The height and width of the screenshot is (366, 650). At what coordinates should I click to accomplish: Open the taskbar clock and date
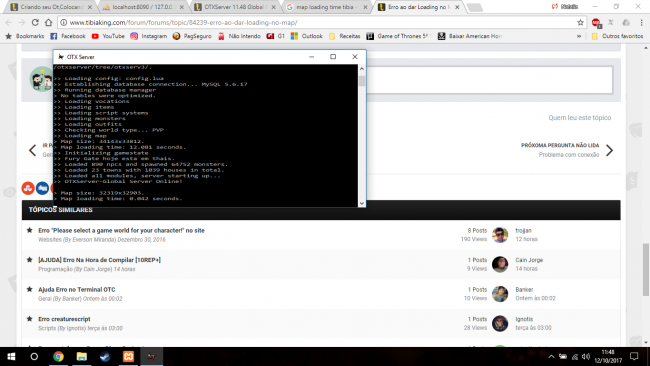608,356
